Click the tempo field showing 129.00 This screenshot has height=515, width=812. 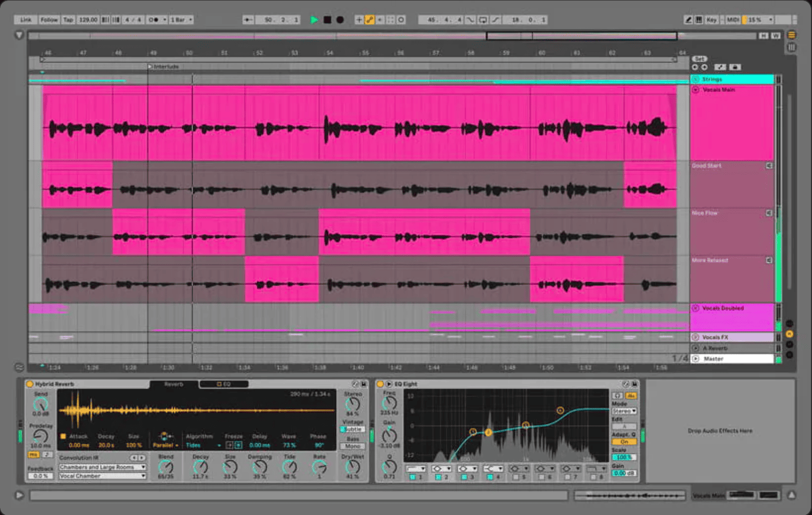click(88, 20)
